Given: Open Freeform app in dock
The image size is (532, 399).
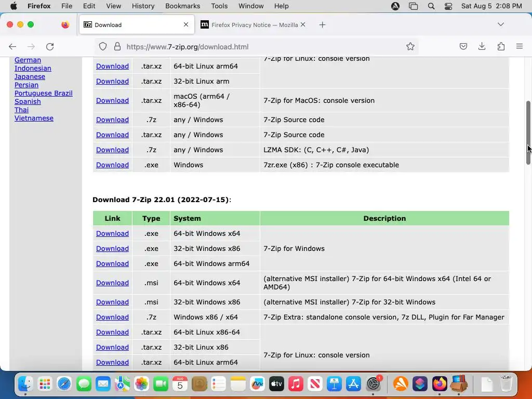Looking at the screenshot, I should click(x=257, y=384).
